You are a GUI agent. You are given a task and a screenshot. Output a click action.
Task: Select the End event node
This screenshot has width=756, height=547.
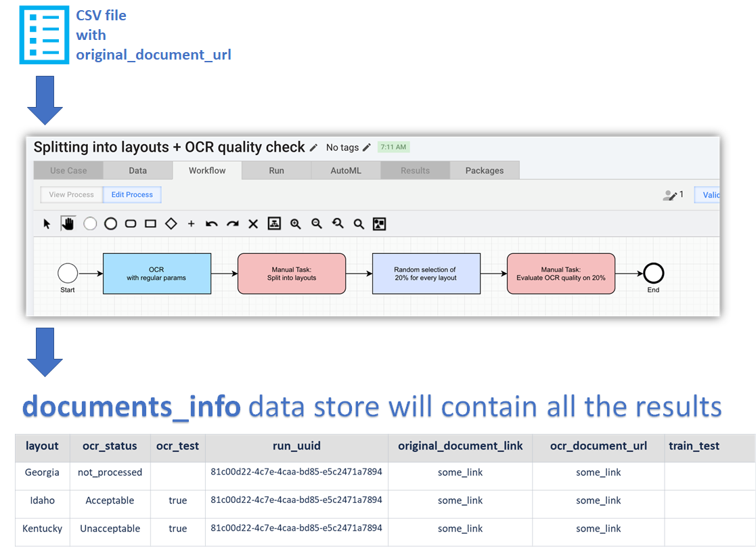tap(653, 273)
